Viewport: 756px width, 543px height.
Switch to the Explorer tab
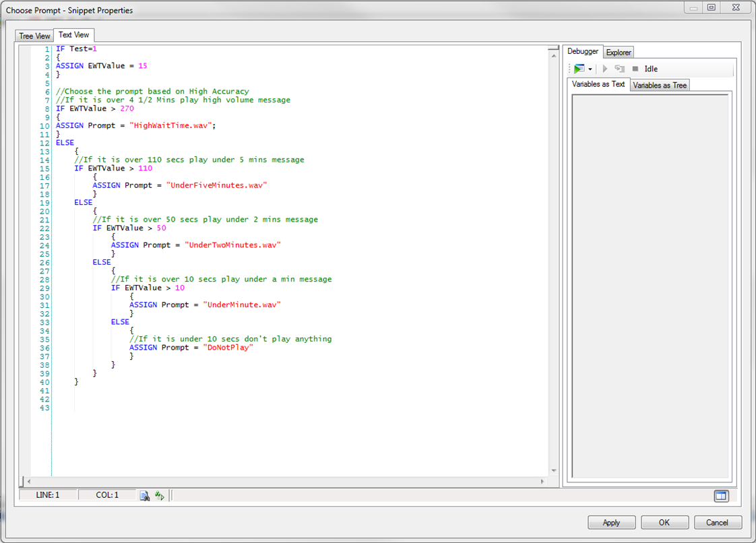click(619, 52)
